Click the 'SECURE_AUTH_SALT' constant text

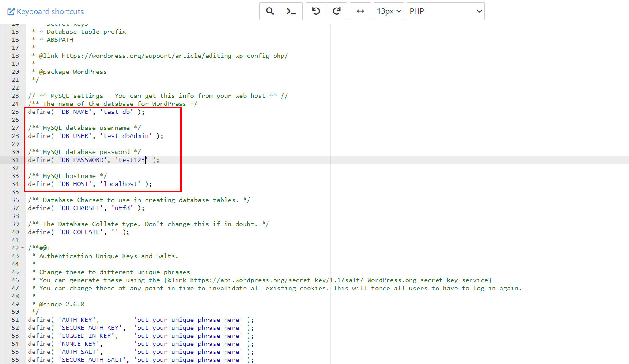[92, 360]
